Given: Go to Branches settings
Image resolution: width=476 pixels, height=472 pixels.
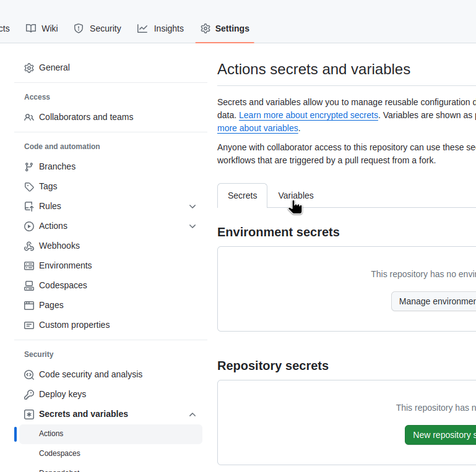Looking at the screenshot, I should pos(111,167).
